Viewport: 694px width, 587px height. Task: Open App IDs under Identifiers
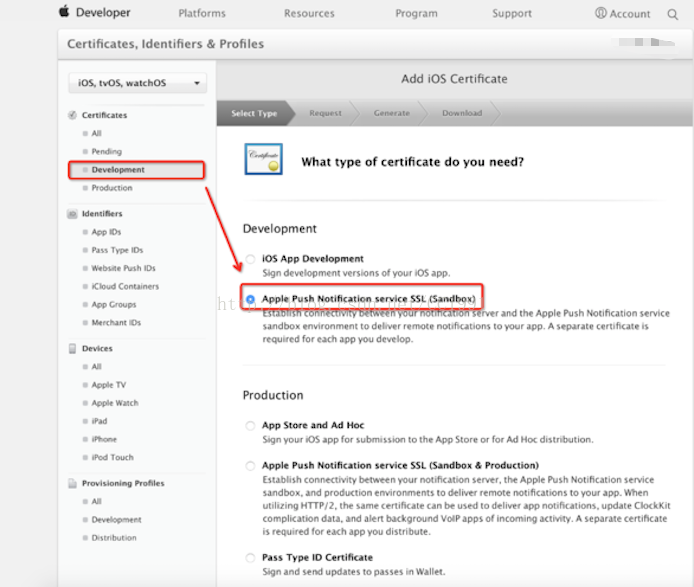click(x=106, y=232)
